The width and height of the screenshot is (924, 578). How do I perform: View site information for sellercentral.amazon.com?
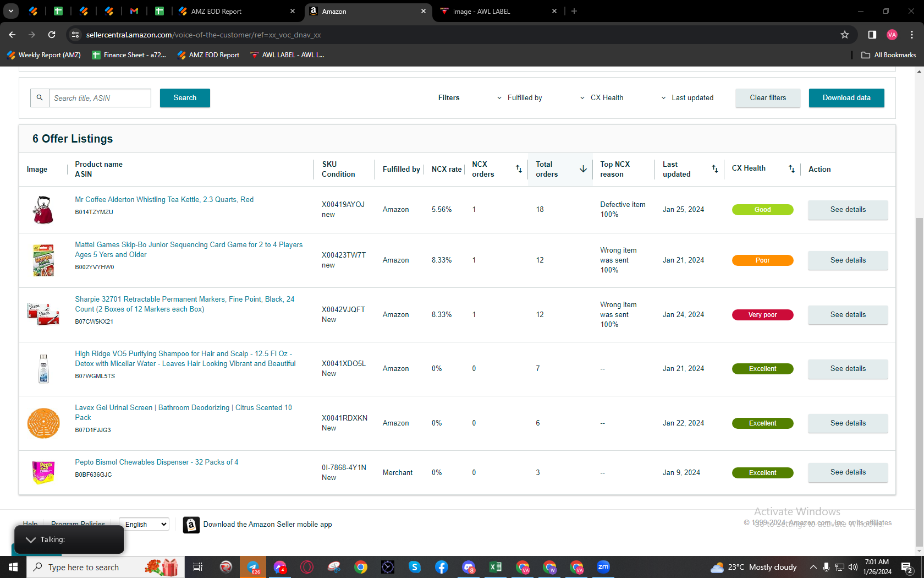tap(75, 35)
